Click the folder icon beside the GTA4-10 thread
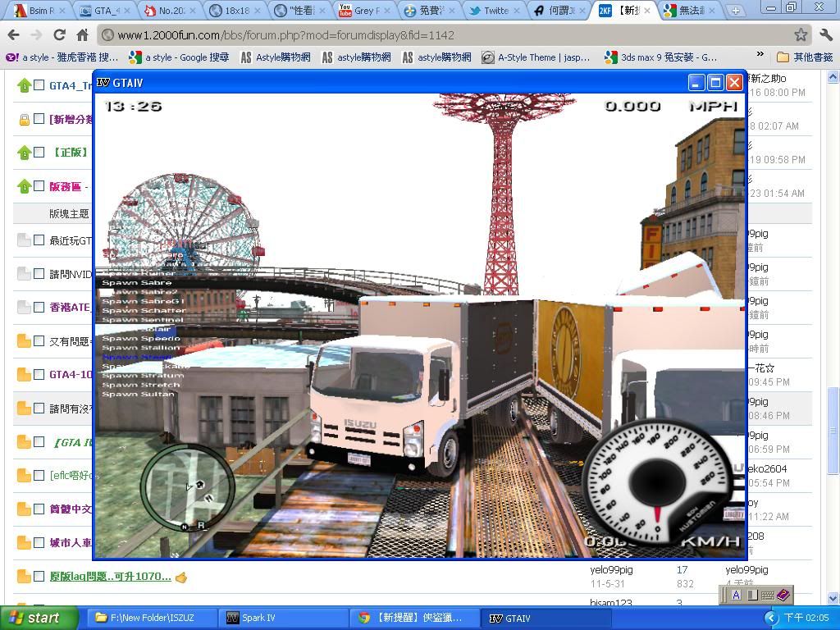The image size is (840, 630). (x=24, y=374)
